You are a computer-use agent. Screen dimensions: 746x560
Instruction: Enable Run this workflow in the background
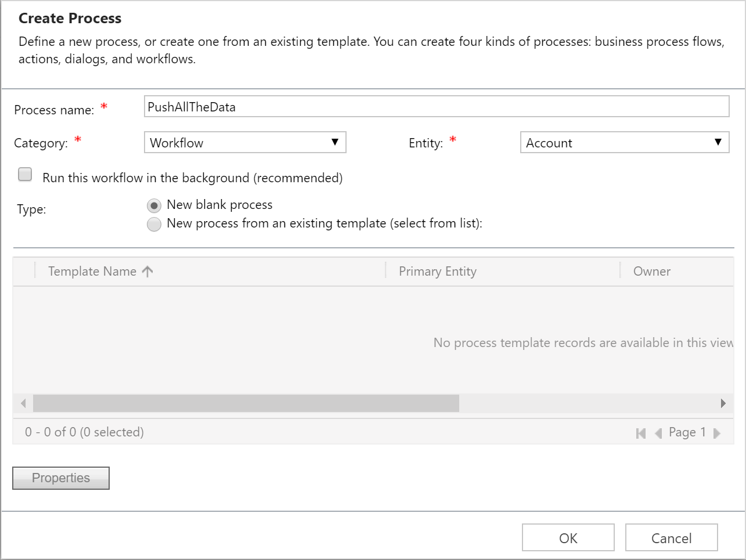25,175
